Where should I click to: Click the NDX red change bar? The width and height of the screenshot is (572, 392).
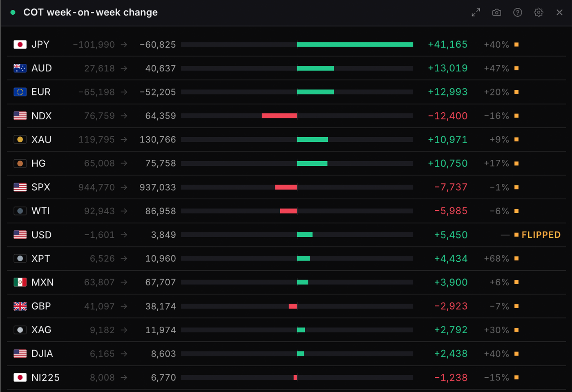coord(279,116)
